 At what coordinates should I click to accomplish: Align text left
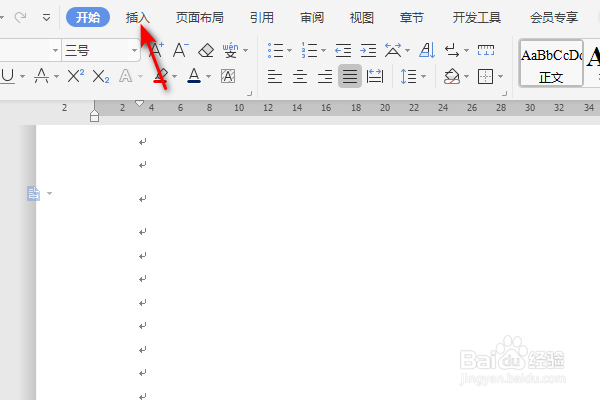[x=275, y=76]
